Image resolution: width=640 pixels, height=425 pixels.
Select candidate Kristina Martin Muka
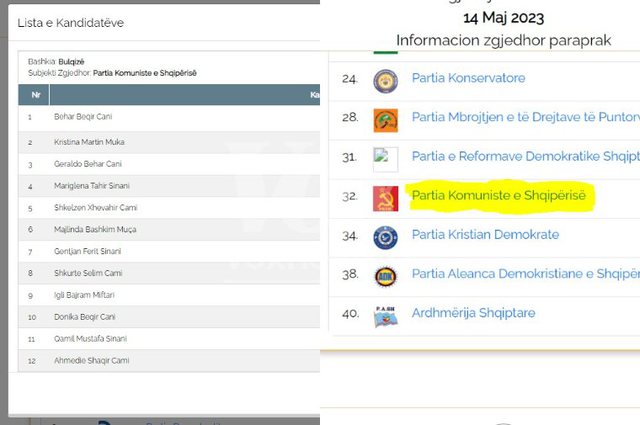point(89,142)
